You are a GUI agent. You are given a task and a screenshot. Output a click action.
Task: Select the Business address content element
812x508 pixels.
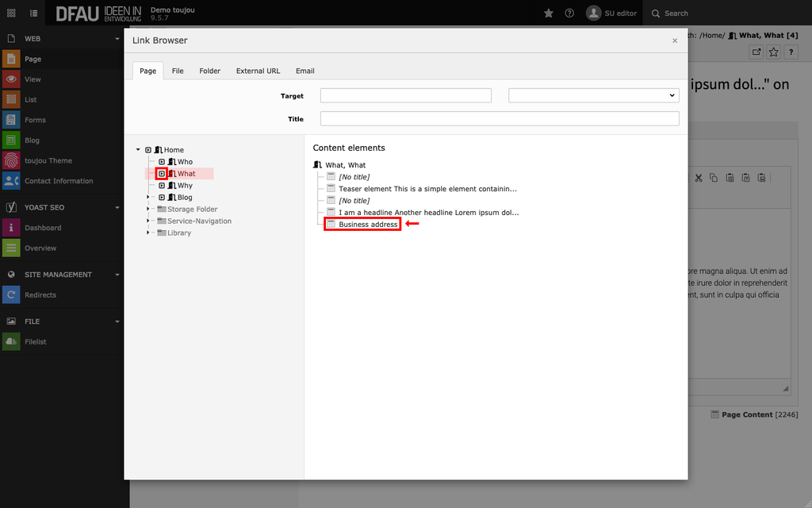(368, 225)
